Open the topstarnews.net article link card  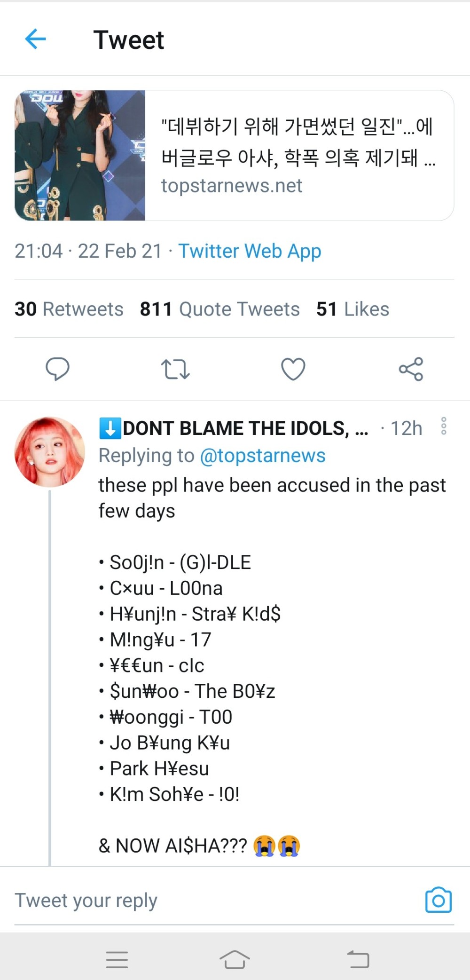point(234,155)
